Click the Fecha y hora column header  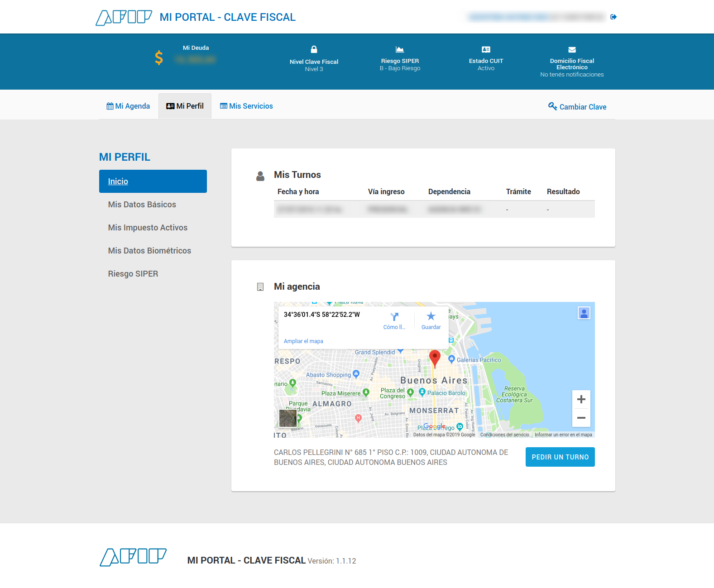[298, 191]
